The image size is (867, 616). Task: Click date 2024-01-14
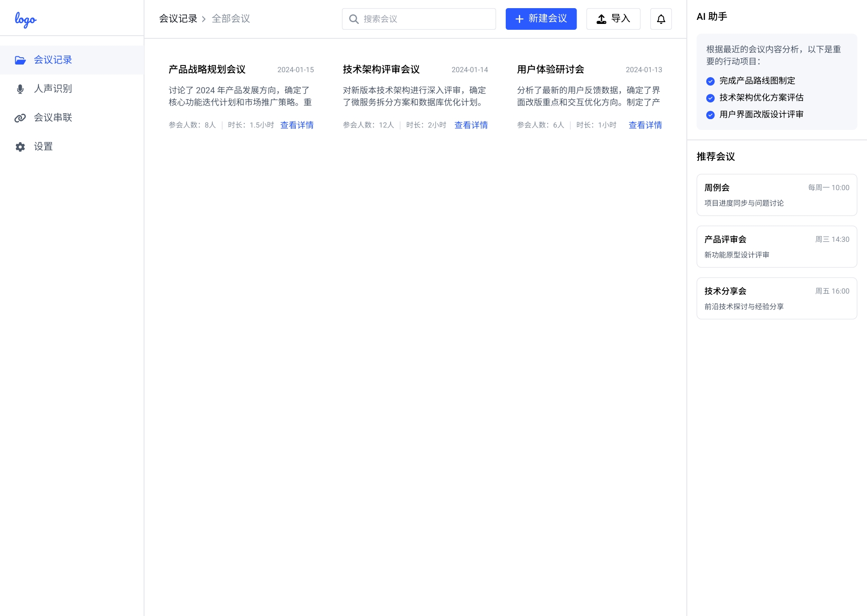(x=470, y=70)
